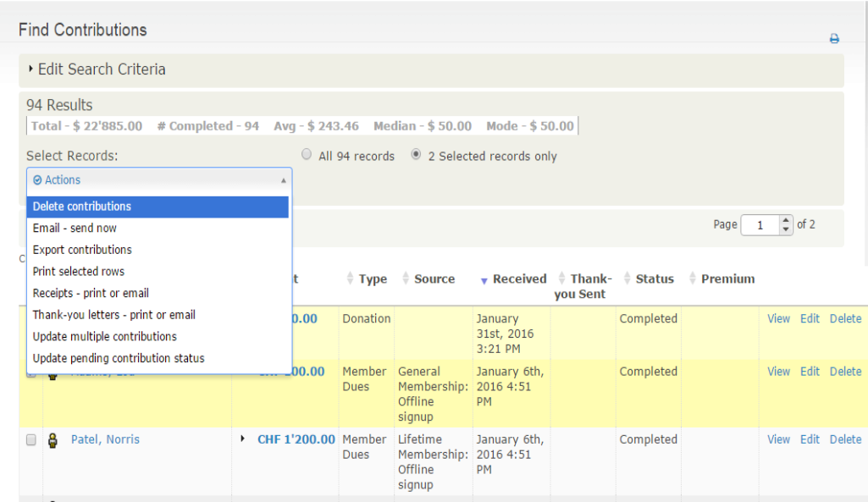Click the sort arrows on the Source column
Screen dimensions: 868x502
point(408,279)
